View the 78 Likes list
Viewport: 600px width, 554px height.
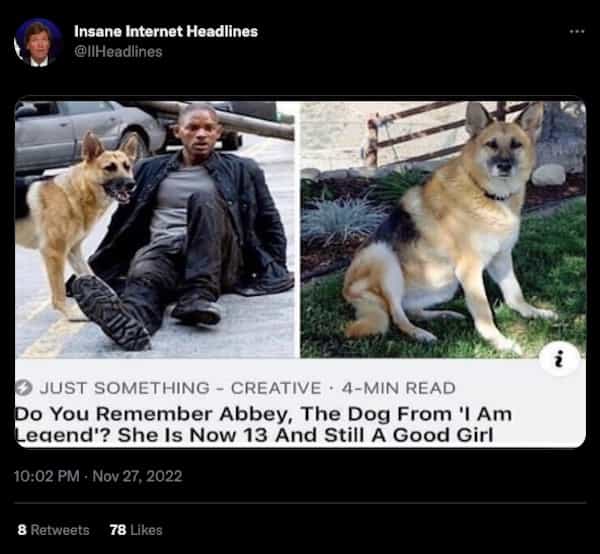click(136, 530)
